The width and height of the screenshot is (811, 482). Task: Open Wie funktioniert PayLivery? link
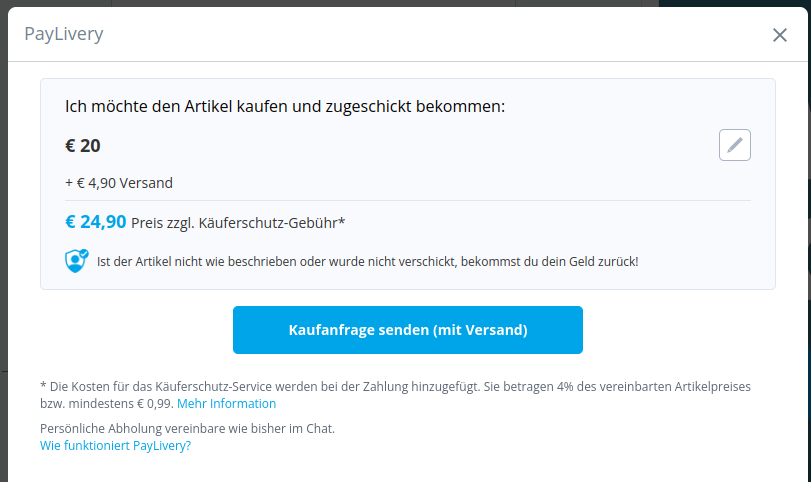point(115,446)
